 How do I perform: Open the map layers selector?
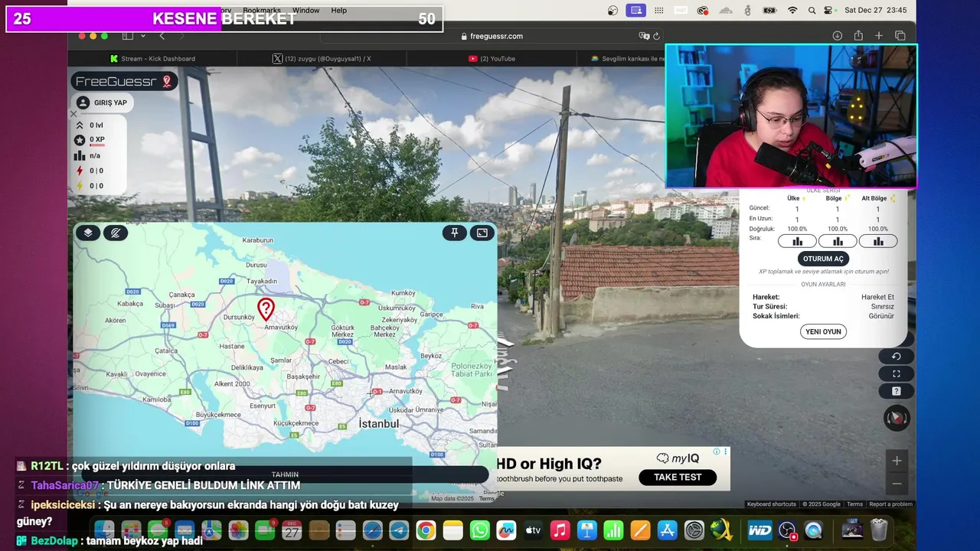tap(88, 233)
